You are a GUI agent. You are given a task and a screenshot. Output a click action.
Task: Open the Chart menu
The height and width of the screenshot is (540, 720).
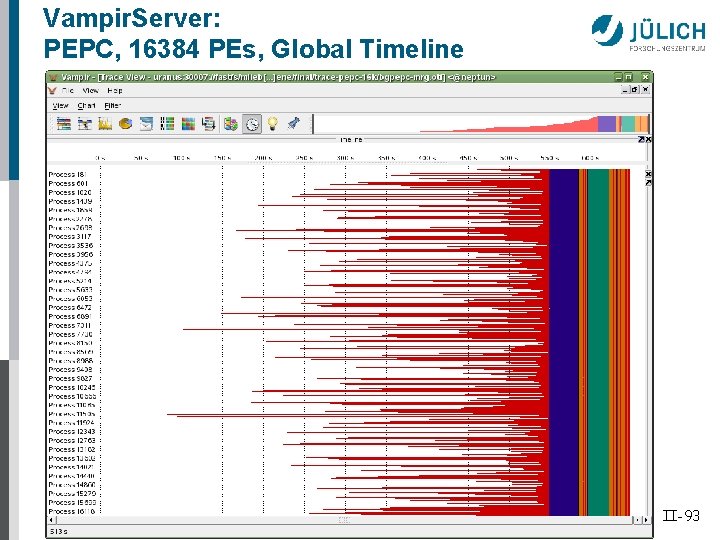click(x=86, y=106)
